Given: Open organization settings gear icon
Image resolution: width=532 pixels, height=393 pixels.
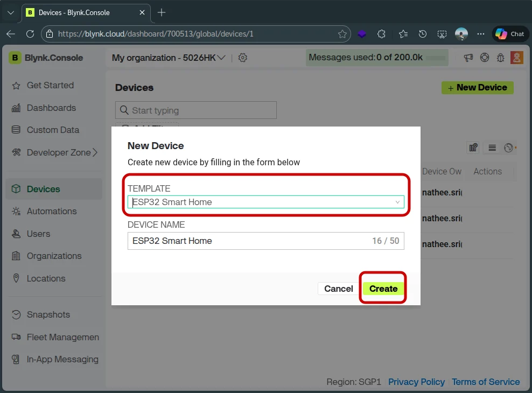Looking at the screenshot, I should 243,58.
